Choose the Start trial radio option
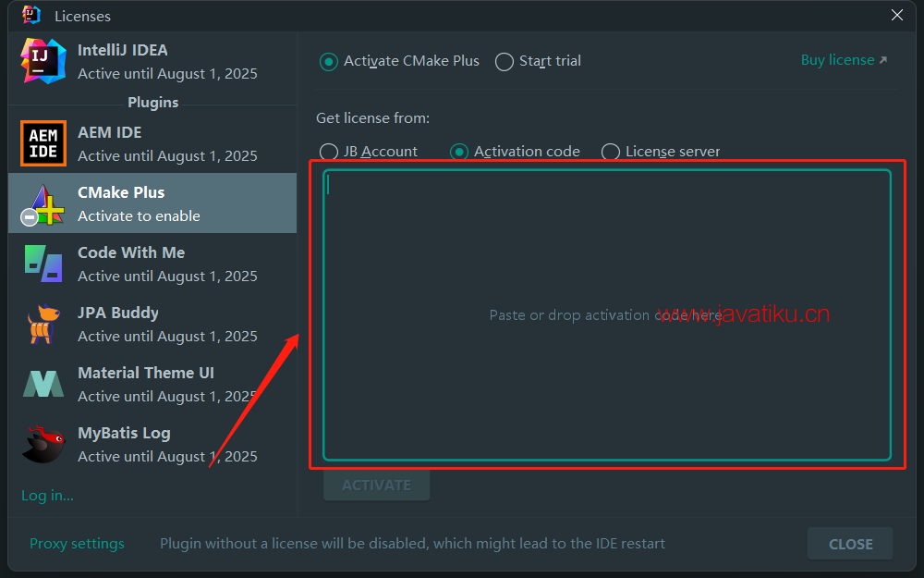This screenshot has height=578, width=924. coord(504,61)
